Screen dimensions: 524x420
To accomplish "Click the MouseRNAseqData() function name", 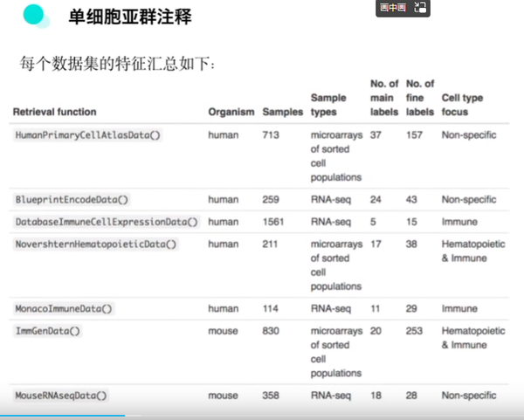I will click(61, 396).
